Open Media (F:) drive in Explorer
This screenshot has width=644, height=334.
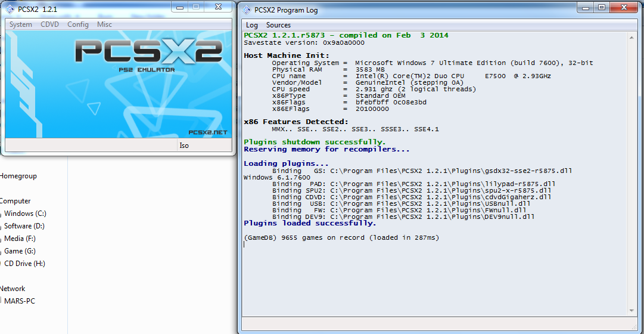pyautogui.click(x=20, y=239)
